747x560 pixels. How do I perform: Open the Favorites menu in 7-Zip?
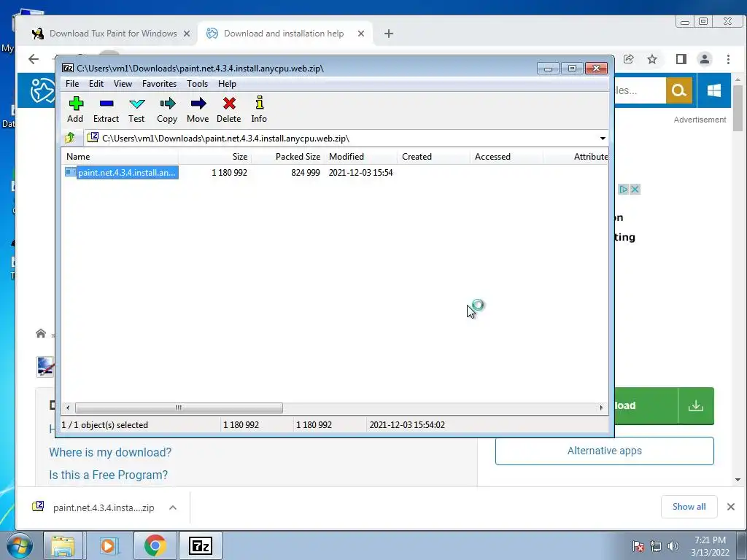[x=159, y=84]
